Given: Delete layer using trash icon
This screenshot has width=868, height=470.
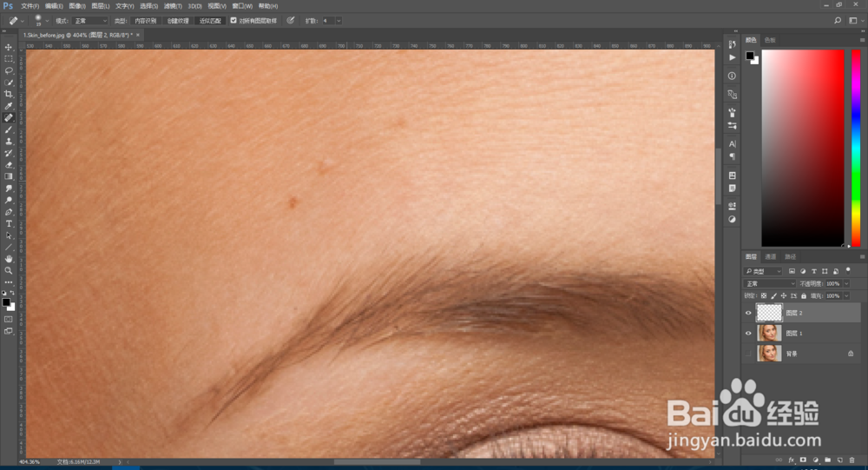Looking at the screenshot, I should click(852, 460).
